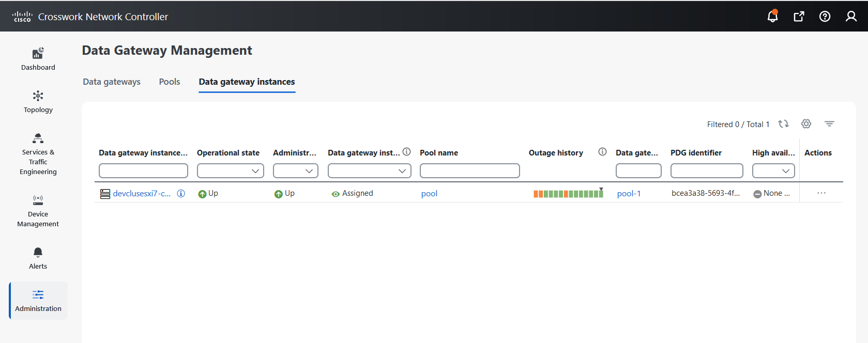Click info icon beside Outage history header

pyautogui.click(x=602, y=152)
